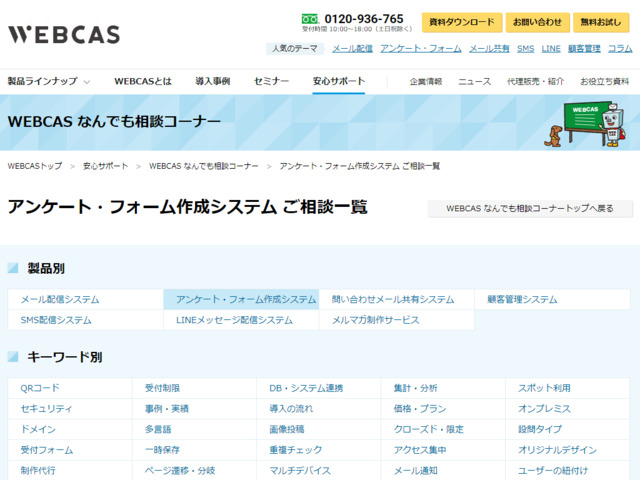Select 問い合わせメール共有システム product tab
This screenshot has width=640, height=480.
tap(397, 299)
